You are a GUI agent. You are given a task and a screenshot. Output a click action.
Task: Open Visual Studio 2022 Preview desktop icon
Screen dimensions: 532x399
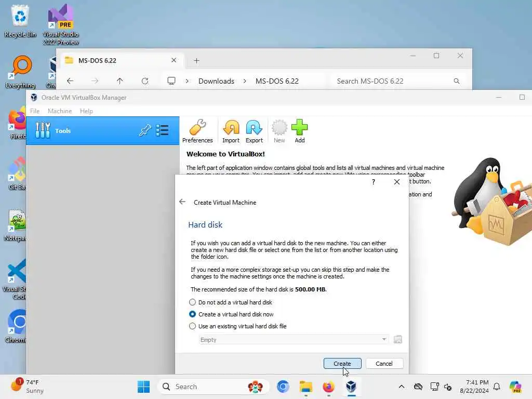pos(61,25)
